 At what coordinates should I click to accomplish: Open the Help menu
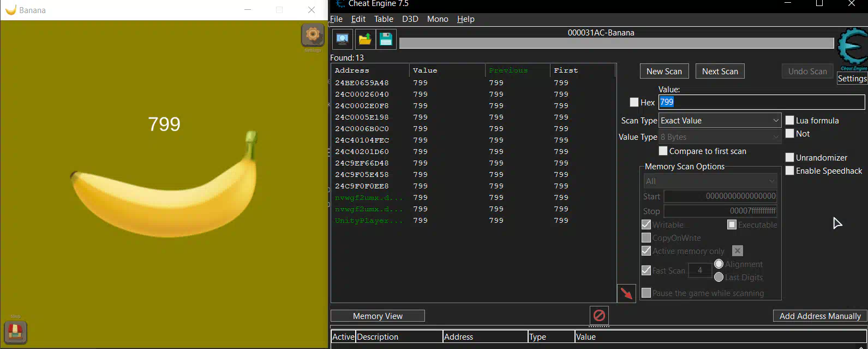[466, 19]
